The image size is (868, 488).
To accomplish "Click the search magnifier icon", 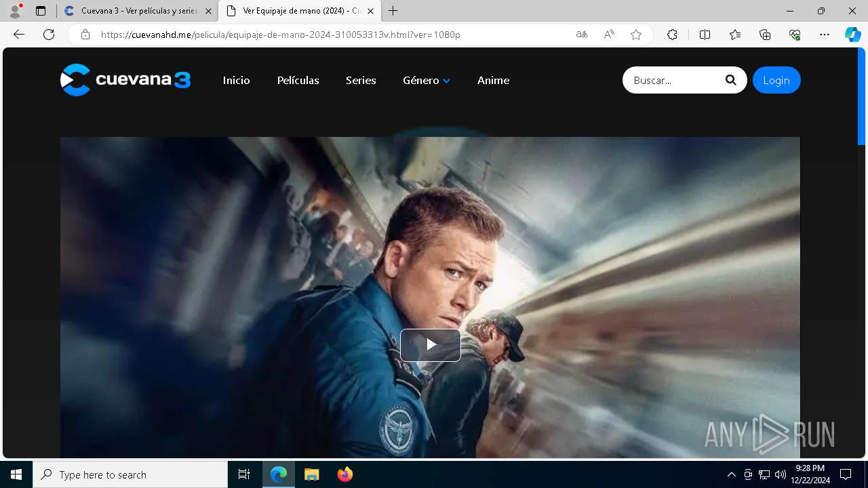I will pos(730,80).
